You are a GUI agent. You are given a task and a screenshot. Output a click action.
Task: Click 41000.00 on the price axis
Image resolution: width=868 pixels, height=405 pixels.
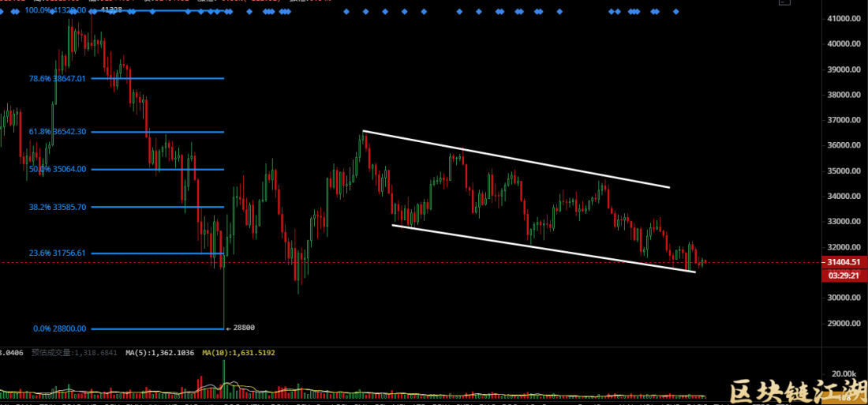[x=844, y=19]
